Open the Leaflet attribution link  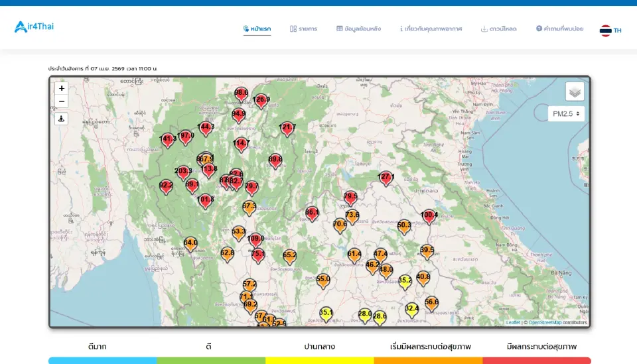tap(513, 323)
